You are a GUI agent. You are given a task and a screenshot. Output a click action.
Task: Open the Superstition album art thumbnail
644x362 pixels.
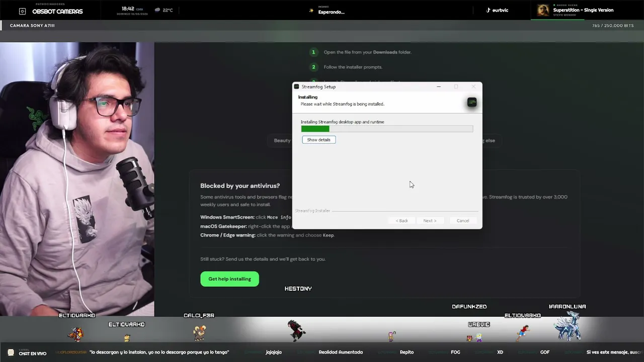543,10
